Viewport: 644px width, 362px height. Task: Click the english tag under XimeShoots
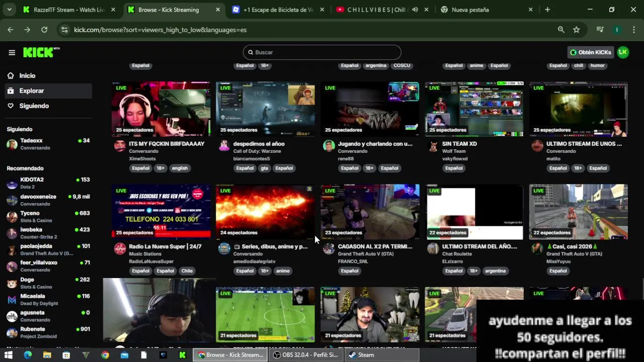click(x=180, y=168)
